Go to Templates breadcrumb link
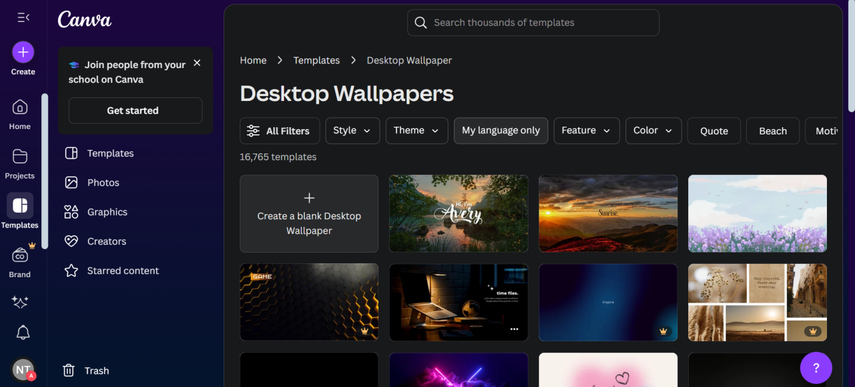855x387 pixels. (x=316, y=61)
